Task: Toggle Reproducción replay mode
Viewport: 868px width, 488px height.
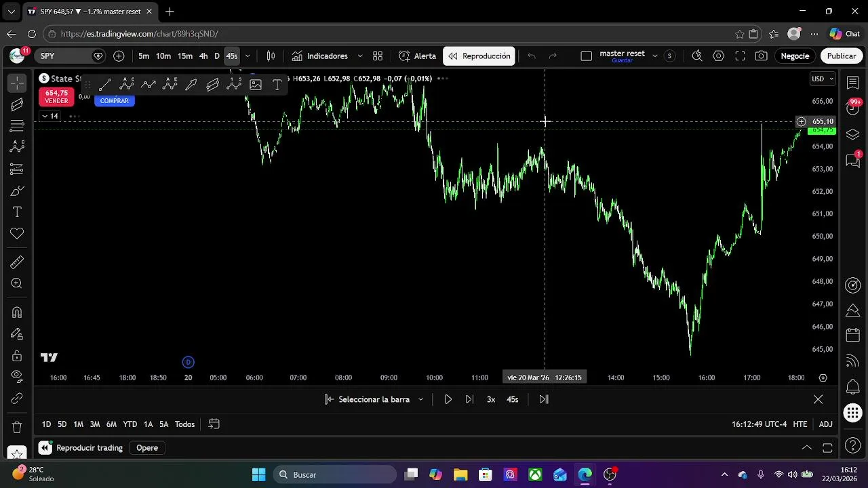Action: (x=479, y=56)
